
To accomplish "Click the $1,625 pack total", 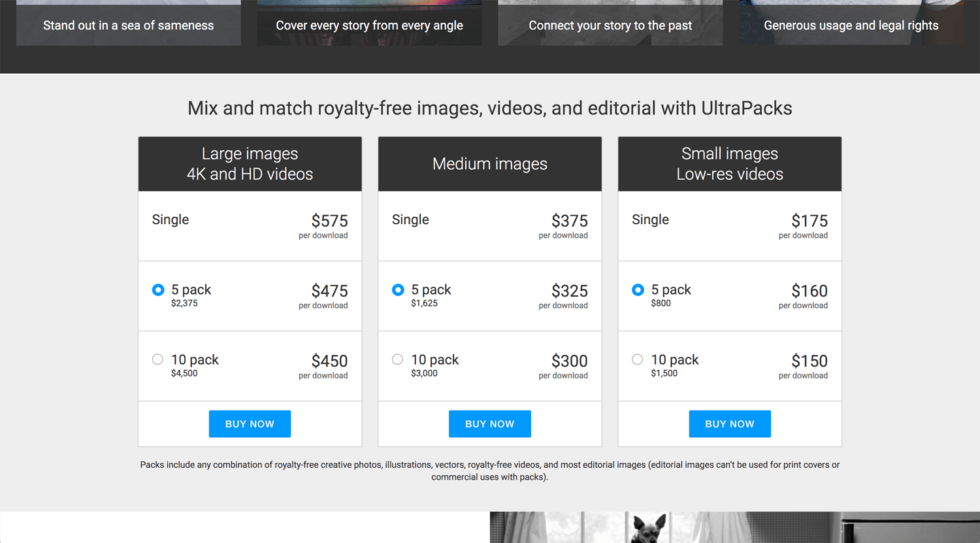I will [x=425, y=303].
